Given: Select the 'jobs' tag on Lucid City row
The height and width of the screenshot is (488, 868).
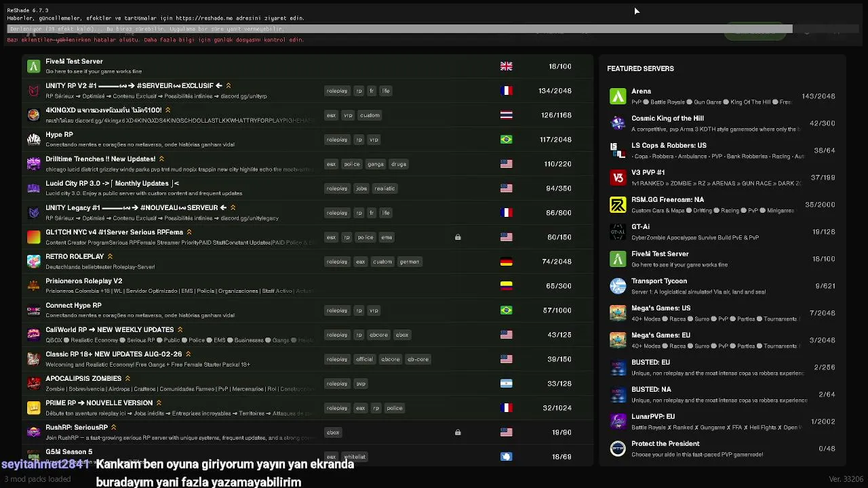Looking at the screenshot, I should (x=361, y=188).
